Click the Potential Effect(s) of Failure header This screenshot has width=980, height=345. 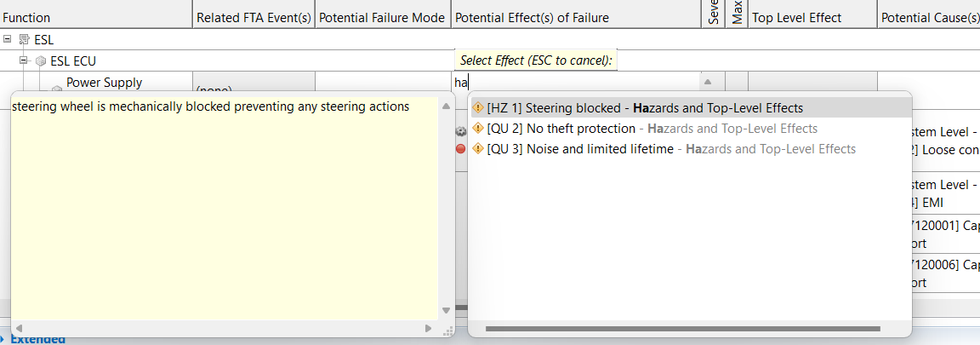(532, 17)
